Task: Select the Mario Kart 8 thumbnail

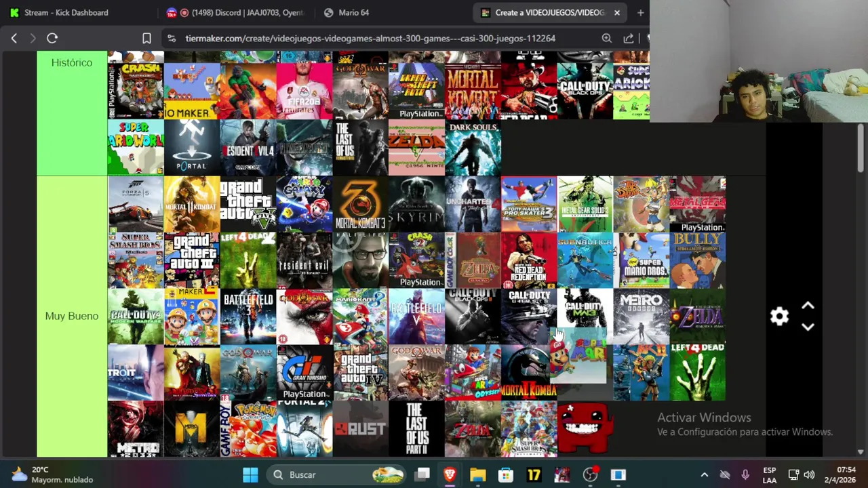Action: (x=361, y=317)
